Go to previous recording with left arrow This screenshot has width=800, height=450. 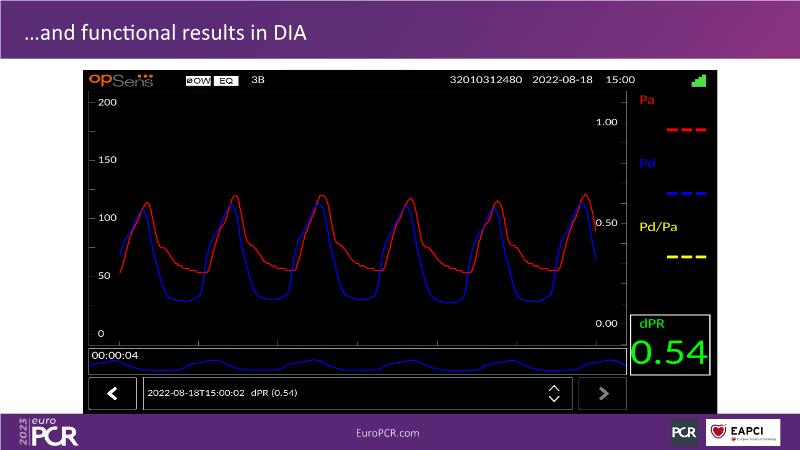pyautogui.click(x=113, y=393)
